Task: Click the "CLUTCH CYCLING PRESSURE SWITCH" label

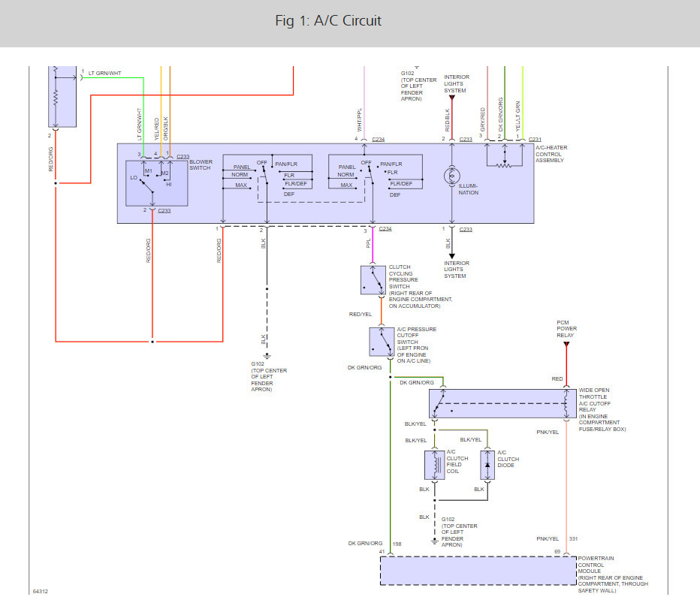Action: (x=403, y=276)
